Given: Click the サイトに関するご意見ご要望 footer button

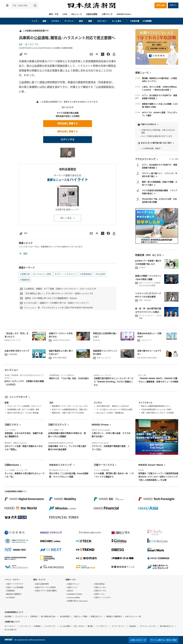Looking at the screenshot, I should (164, 640).
